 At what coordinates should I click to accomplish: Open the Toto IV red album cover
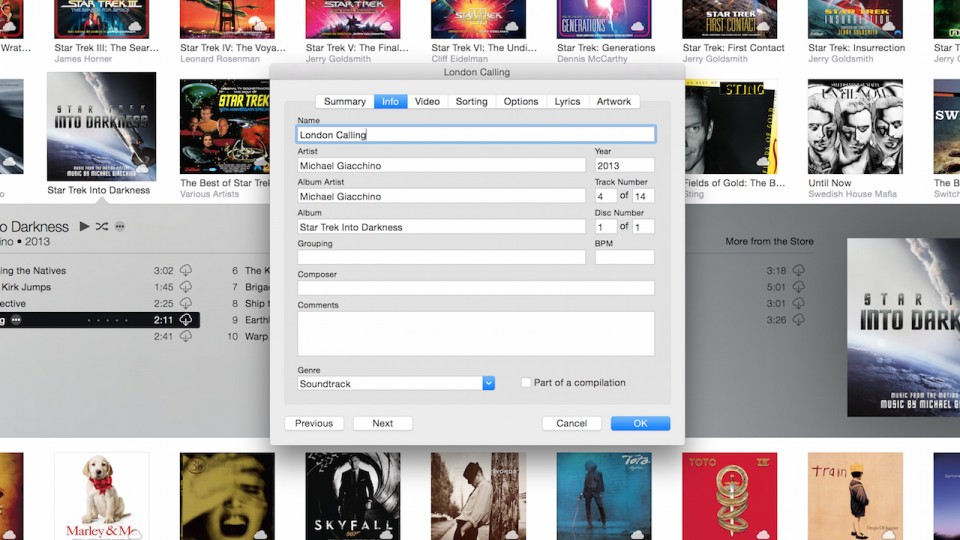730,496
